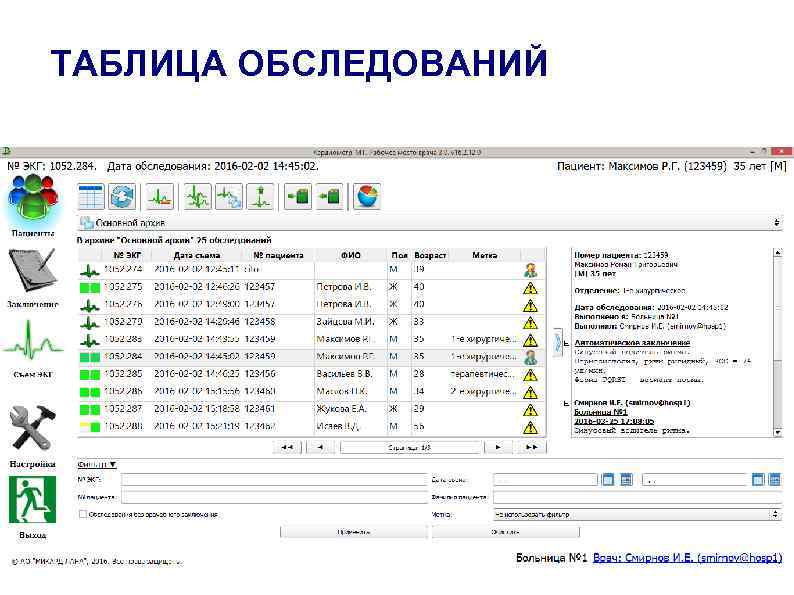Open the Пациенты section in the sidebar
794x595 pixels.
33,205
